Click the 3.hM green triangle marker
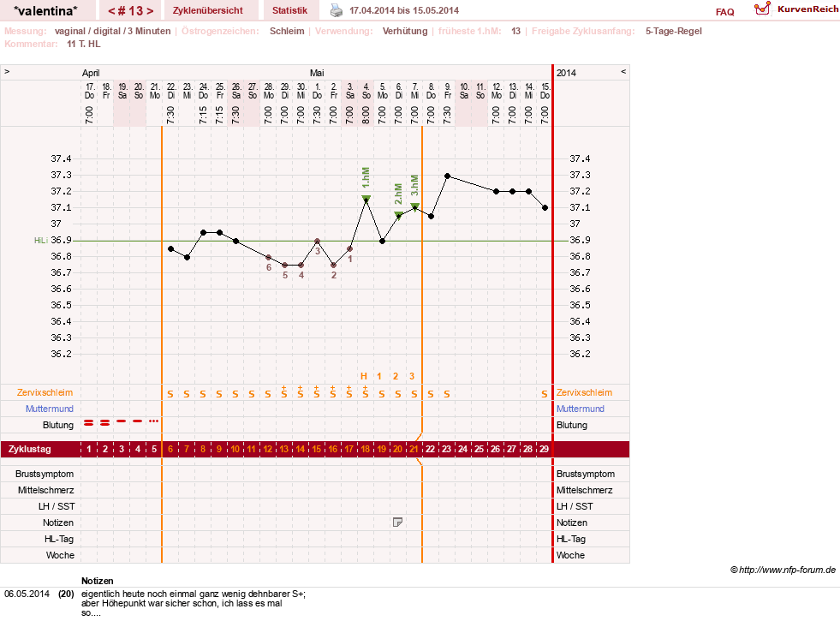840x639 pixels. pos(414,207)
